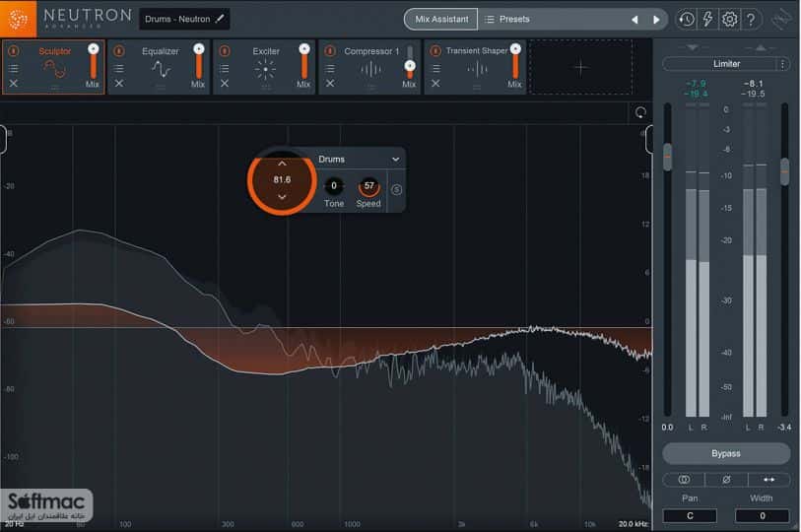This screenshot has height=532, width=801.
Task: Click the output gain -3.4 readout
Action: point(784,428)
